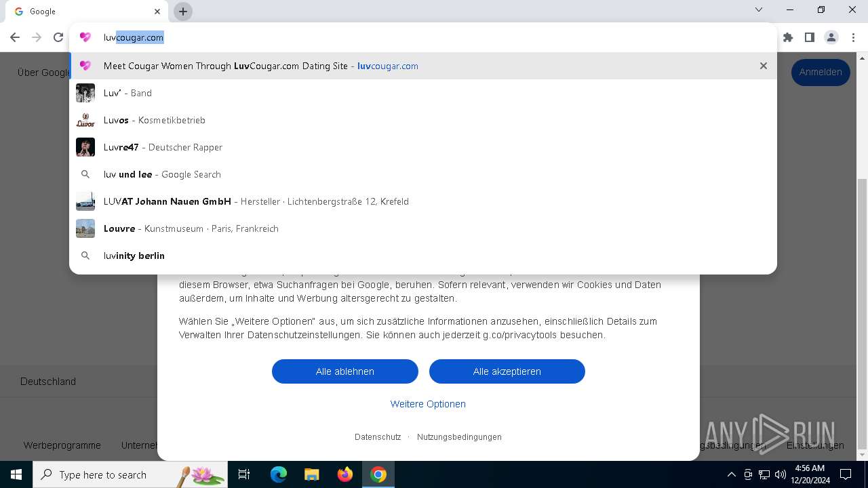Open the notification center icon
The height and width of the screenshot is (488, 868).
pos(846,474)
